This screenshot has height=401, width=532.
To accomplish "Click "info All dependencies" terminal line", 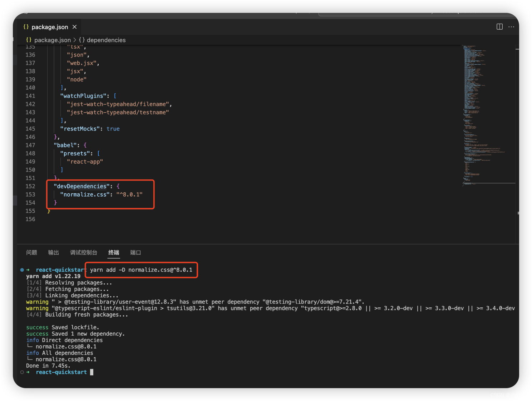I will tap(60, 353).
